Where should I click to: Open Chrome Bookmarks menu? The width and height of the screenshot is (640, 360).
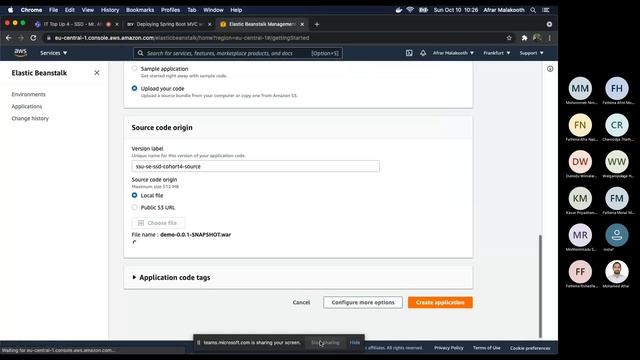point(140,10)
